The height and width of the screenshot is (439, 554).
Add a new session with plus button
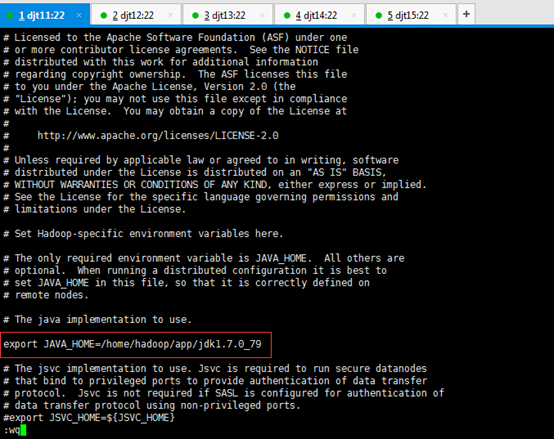click(x=466, y=14)
